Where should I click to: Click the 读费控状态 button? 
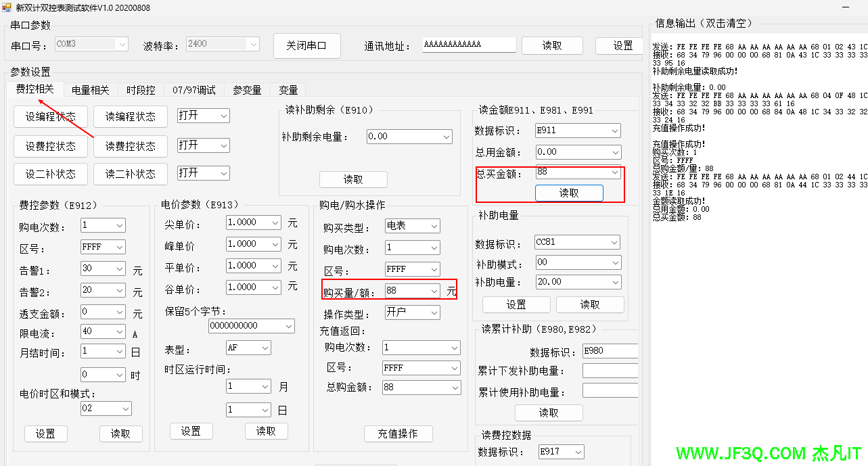[x=130, y=145]
